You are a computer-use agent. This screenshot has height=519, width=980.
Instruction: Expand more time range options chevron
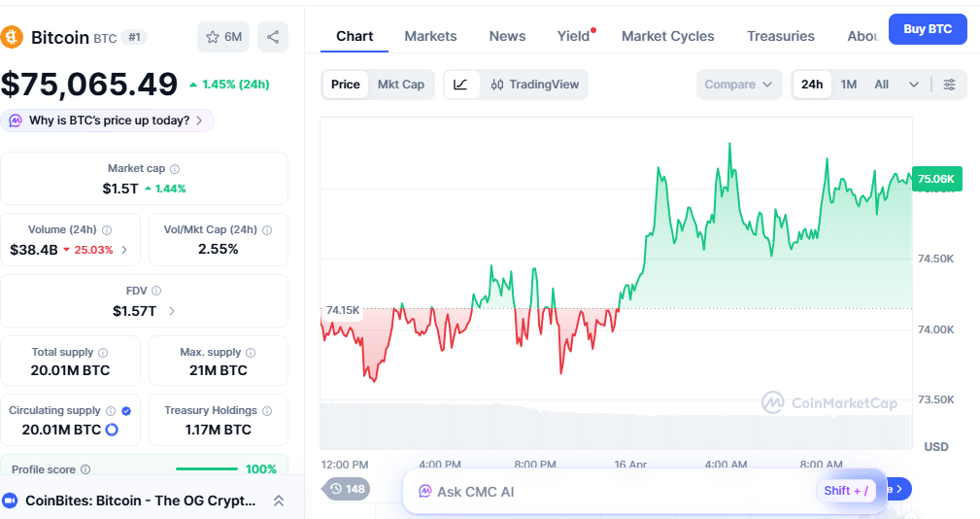(913, 85)
